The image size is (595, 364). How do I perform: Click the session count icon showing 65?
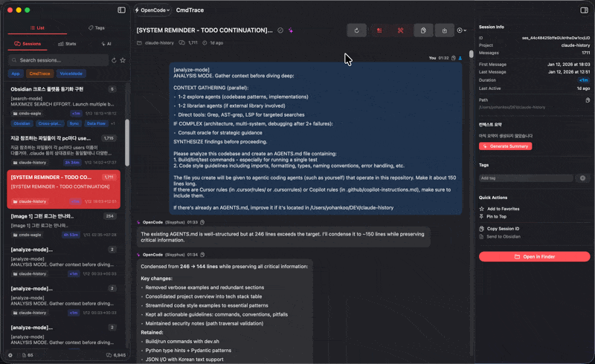point(24,355)
